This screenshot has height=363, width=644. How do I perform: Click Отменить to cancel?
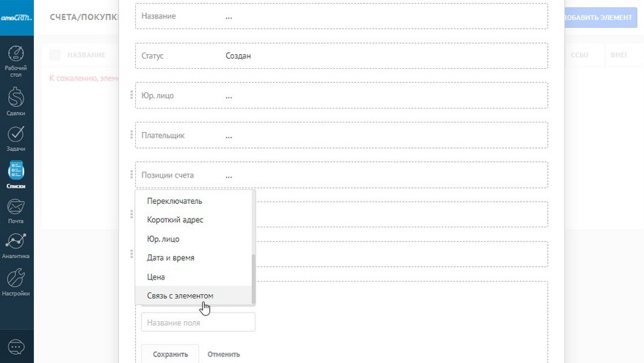point(223,354)
